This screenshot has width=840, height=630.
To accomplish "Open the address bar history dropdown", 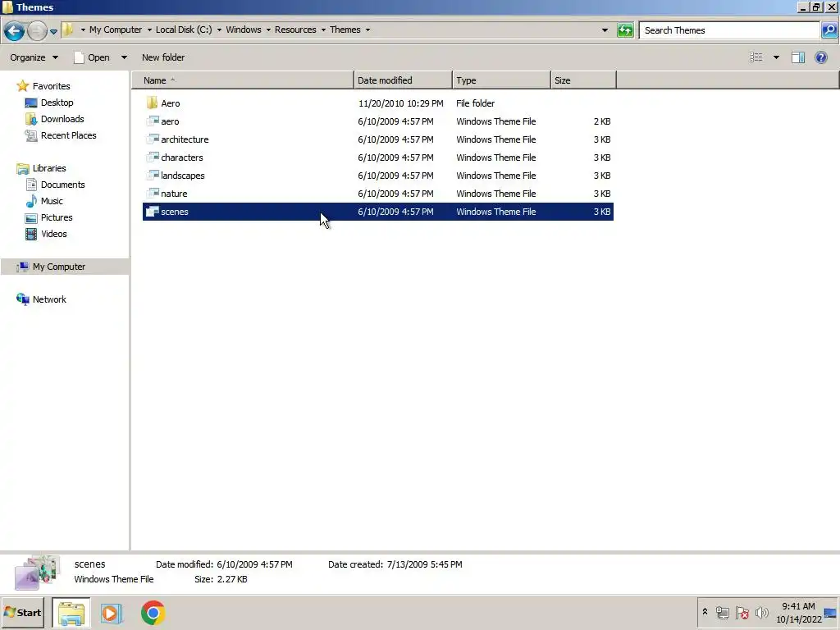I will coord(605,30).
